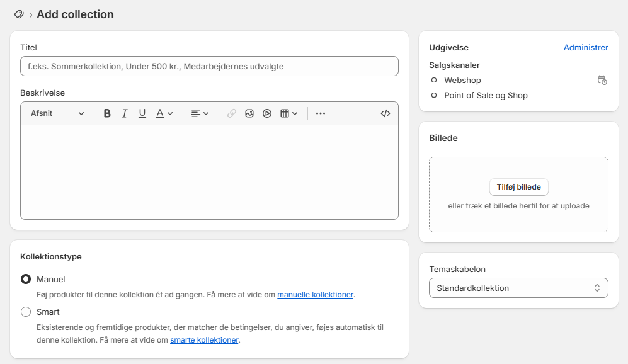Open more formatting options with the ellipsis
The image size is (628, 364).
pos(321,114)
